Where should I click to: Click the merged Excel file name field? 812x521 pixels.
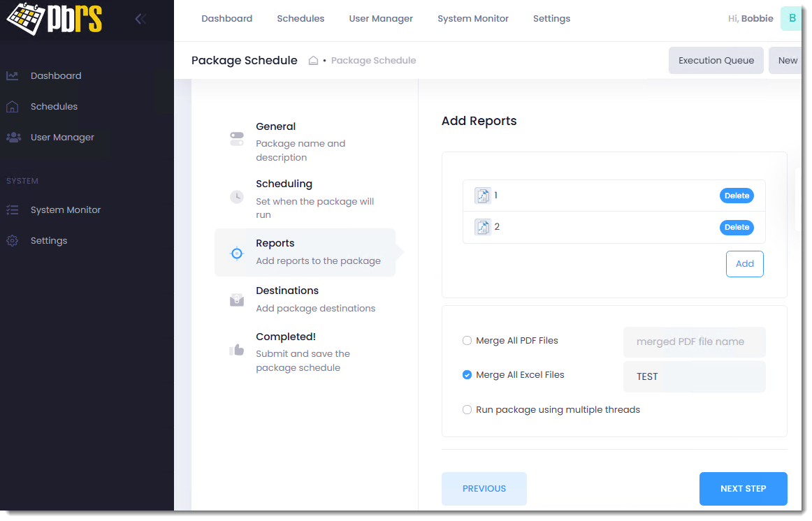click(694, 377)
